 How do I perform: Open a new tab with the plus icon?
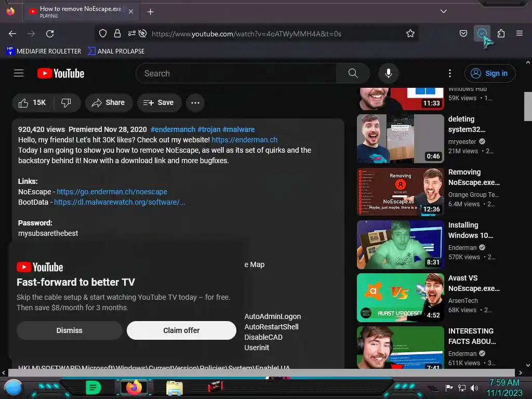(x=151, y=12)
